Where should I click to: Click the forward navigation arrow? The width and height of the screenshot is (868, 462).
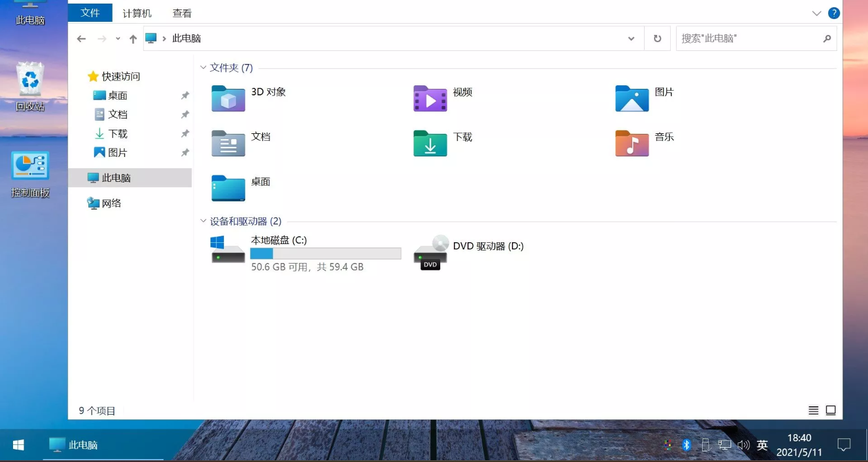point(102,38)
